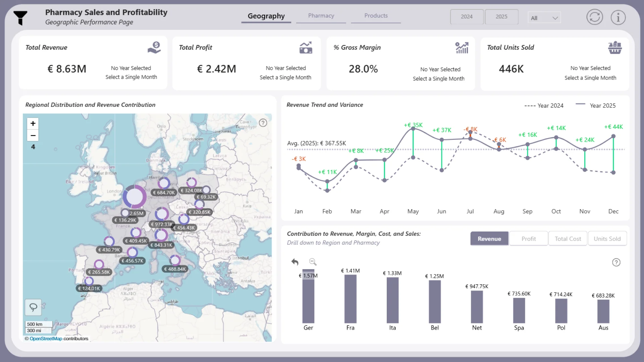The image size is (644, 362).
Task: Open the map help question mark
Action: 263,123
